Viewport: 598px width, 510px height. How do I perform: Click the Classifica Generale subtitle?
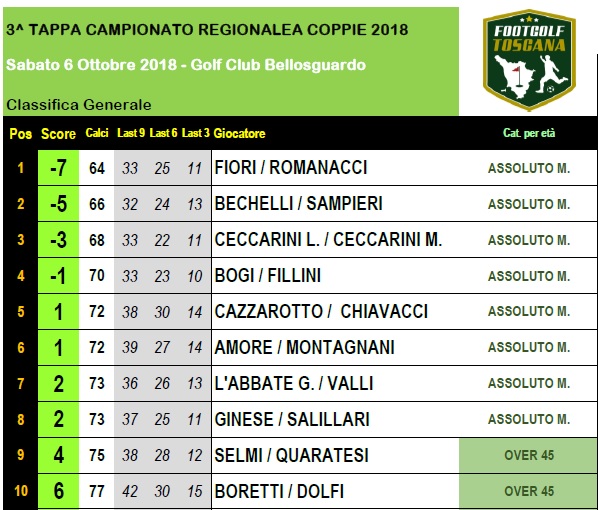pos(79,105)
